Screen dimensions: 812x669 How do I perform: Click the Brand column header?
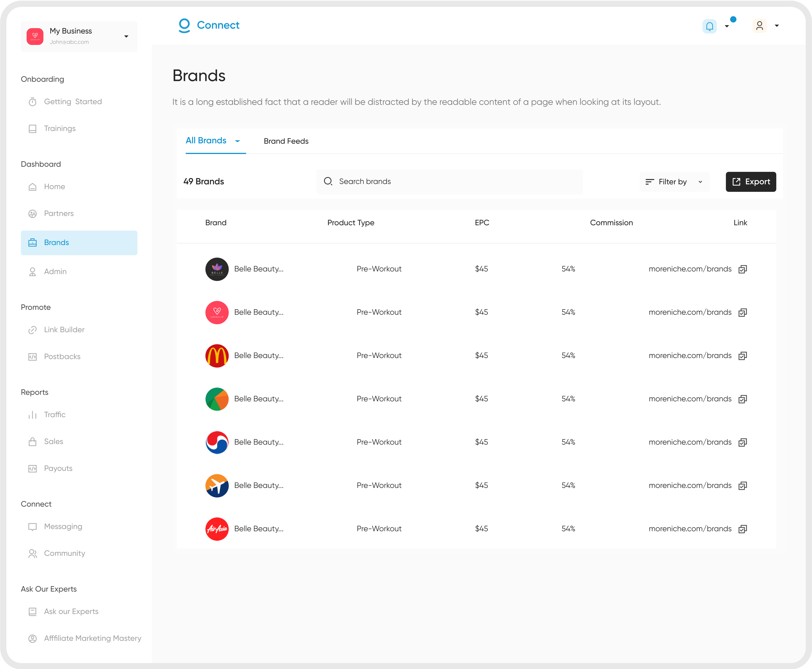click(x=216, y=223)
